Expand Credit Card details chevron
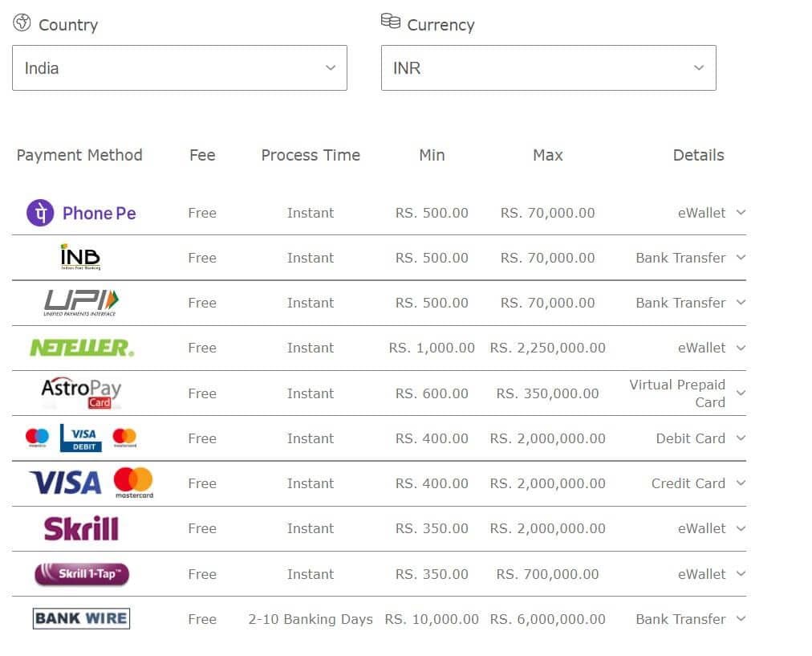 click(x=741, y=483)
